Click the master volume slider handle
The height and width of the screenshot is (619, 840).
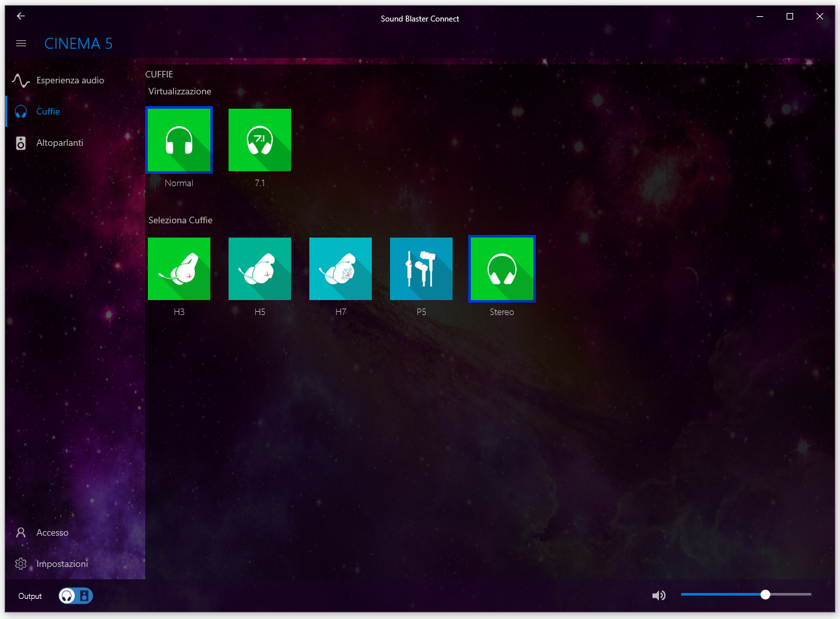click(766, 594)
